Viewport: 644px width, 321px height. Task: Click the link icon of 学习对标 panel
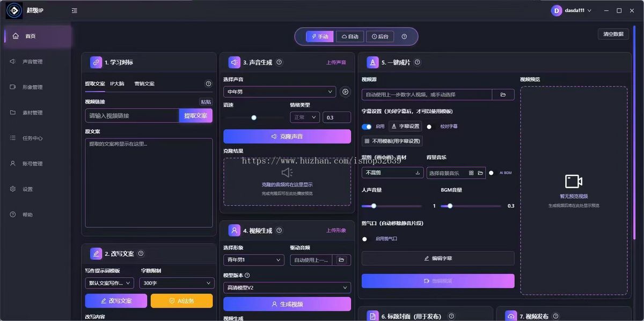click(x=96, y=62)
